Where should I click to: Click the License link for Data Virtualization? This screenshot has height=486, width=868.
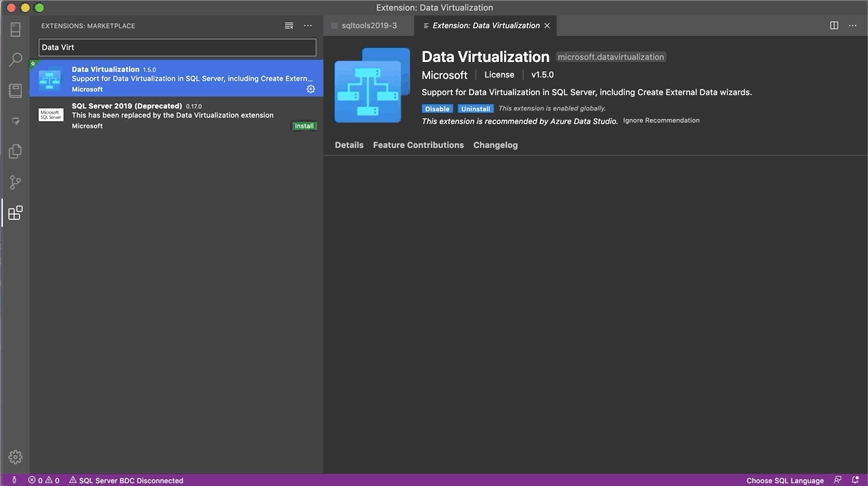(499, 74)
